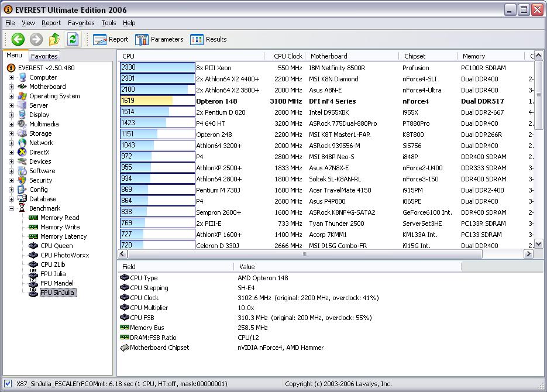Image resolution: width=547 pixels, height=392 pixels.
Task: Open the Tools menu
Action: pyautogui.click(x=109, y=23)
